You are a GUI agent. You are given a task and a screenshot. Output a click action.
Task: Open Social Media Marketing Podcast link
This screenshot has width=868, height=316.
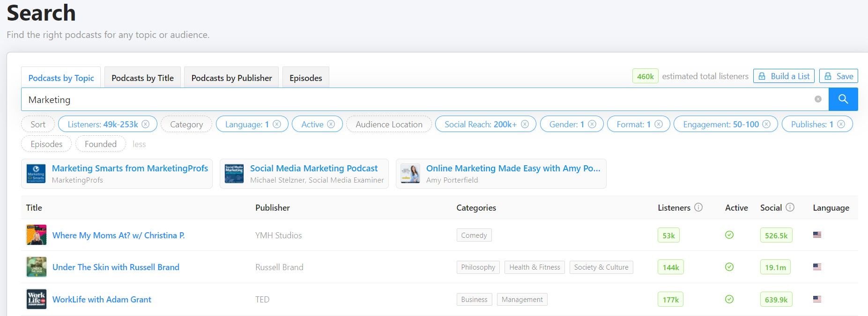314,168
